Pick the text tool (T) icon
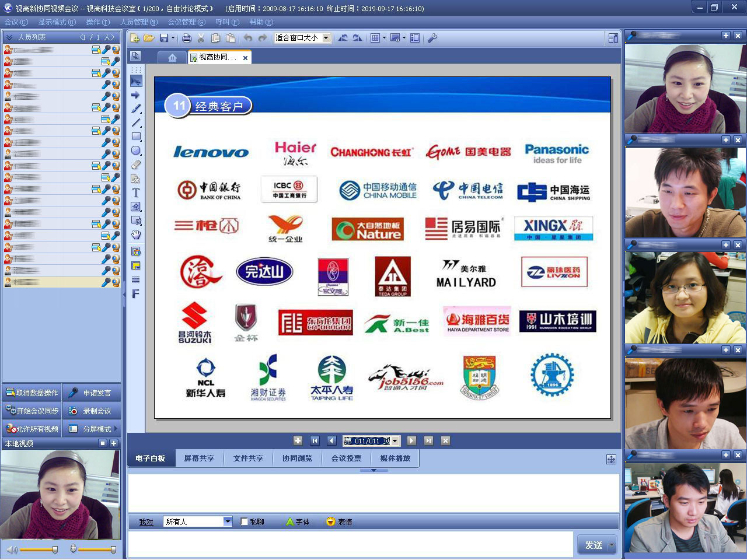Image resolution: width=747 pixels, height=560 pixels. tap(136, 193)
